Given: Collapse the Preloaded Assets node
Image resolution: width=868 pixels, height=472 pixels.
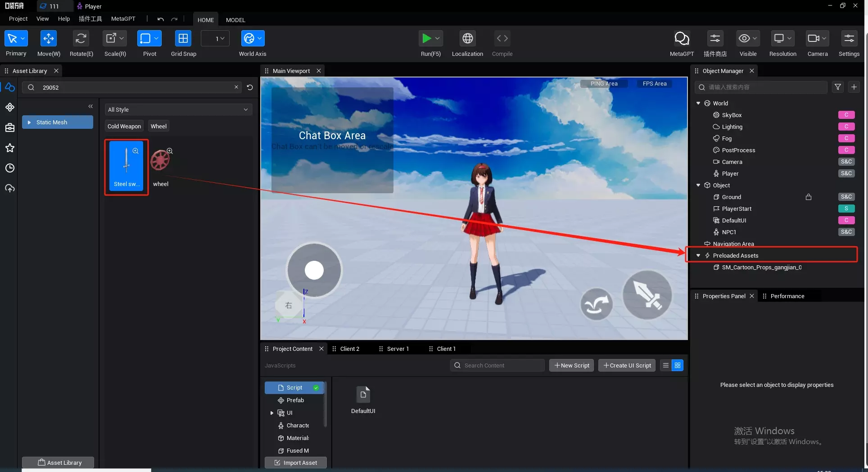Looking at the screenshot, I should tap(698, 255).
